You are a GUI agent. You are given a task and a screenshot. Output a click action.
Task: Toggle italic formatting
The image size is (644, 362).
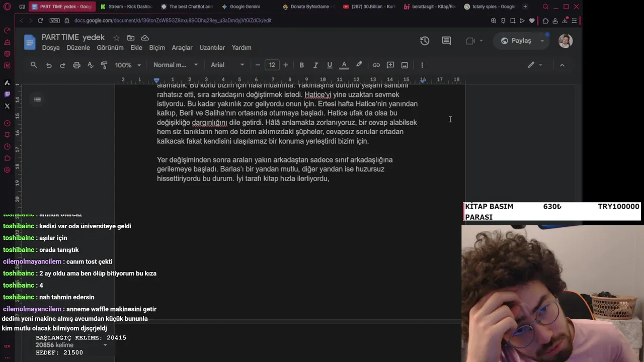[x=315, y=65]
